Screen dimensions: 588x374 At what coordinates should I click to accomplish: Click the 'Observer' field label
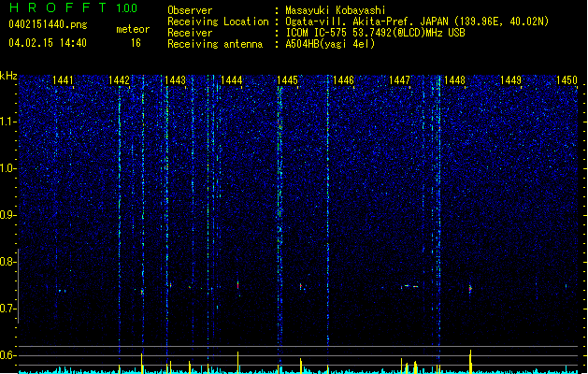tap(190, 10)
